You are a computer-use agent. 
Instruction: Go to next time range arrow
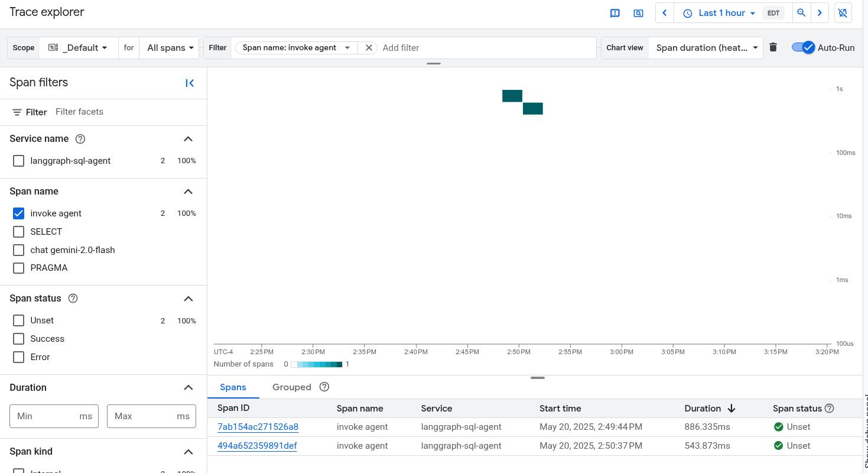coord(820,13)
